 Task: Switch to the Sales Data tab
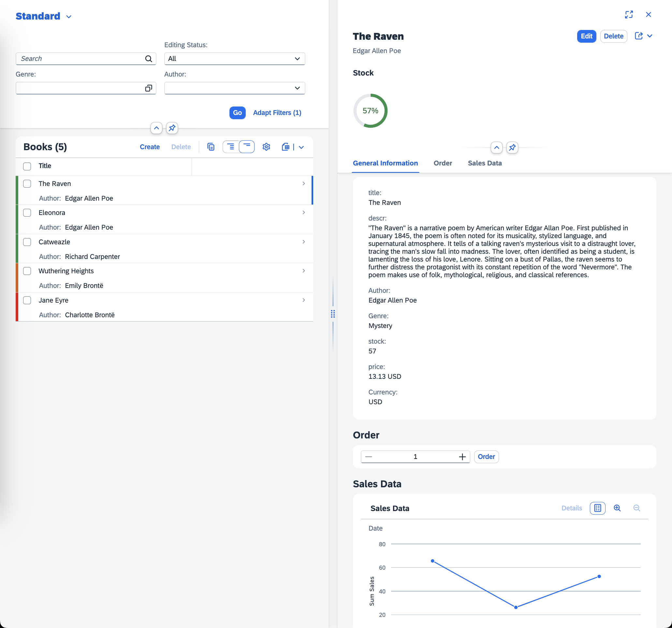click(x=485, y=163)
